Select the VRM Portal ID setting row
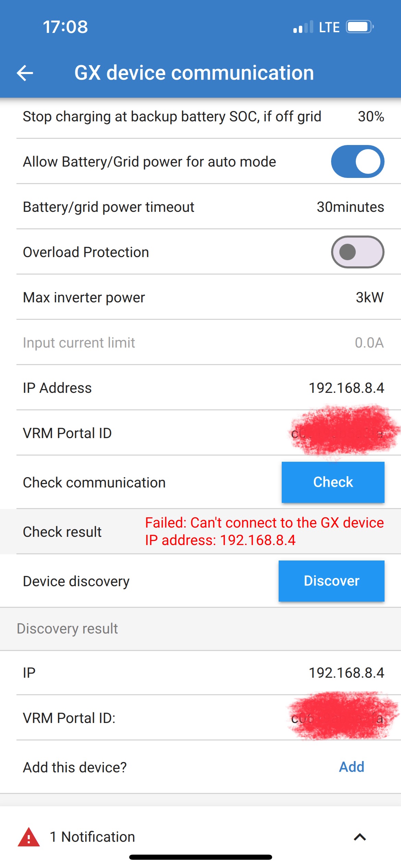Screen dimensions: 401x868 pos(204,433)
